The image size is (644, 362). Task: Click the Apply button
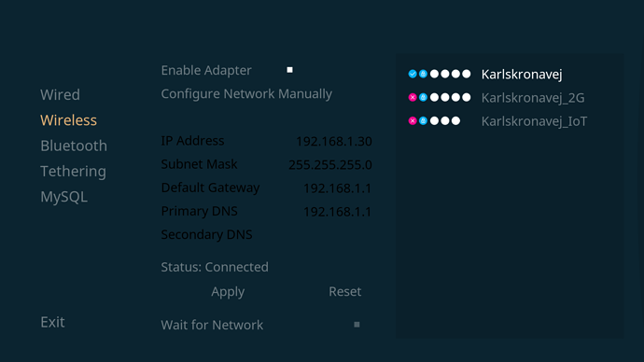228,291
